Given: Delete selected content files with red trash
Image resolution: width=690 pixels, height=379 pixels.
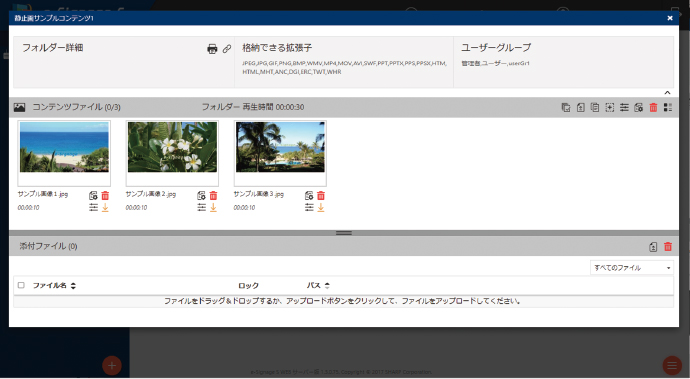Looking at the screenshot, I should [653, 107].
